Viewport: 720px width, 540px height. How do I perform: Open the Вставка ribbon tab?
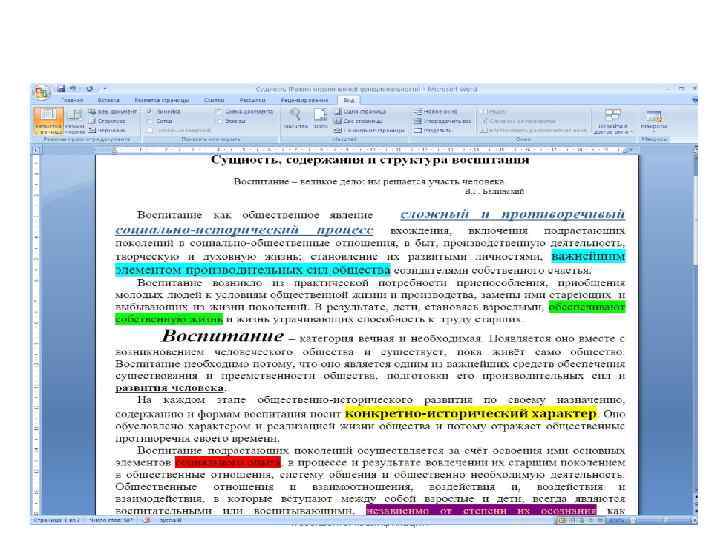(109, 100)
